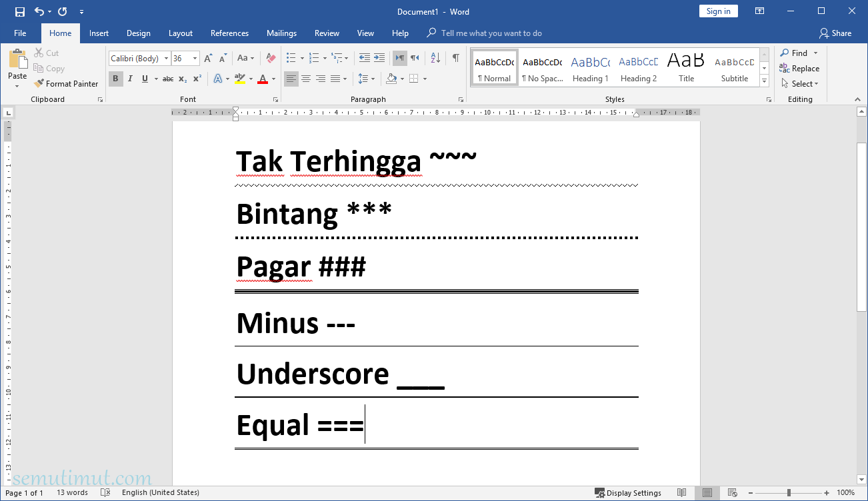Apply subscript formatting

(183, 79)
